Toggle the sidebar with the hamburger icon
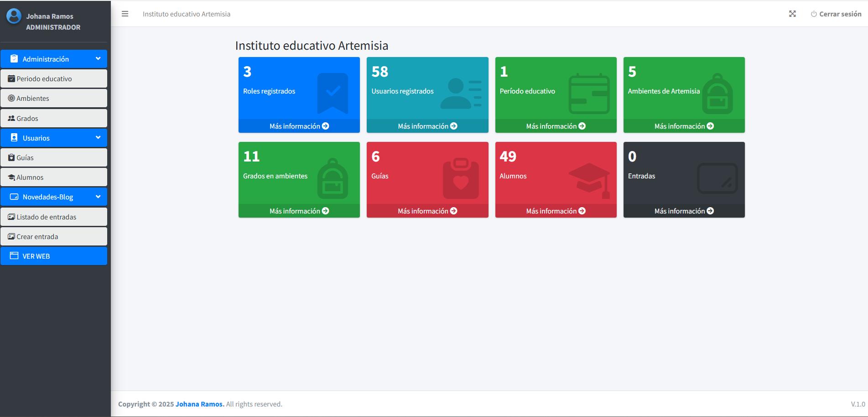 (x=125, y=14)
